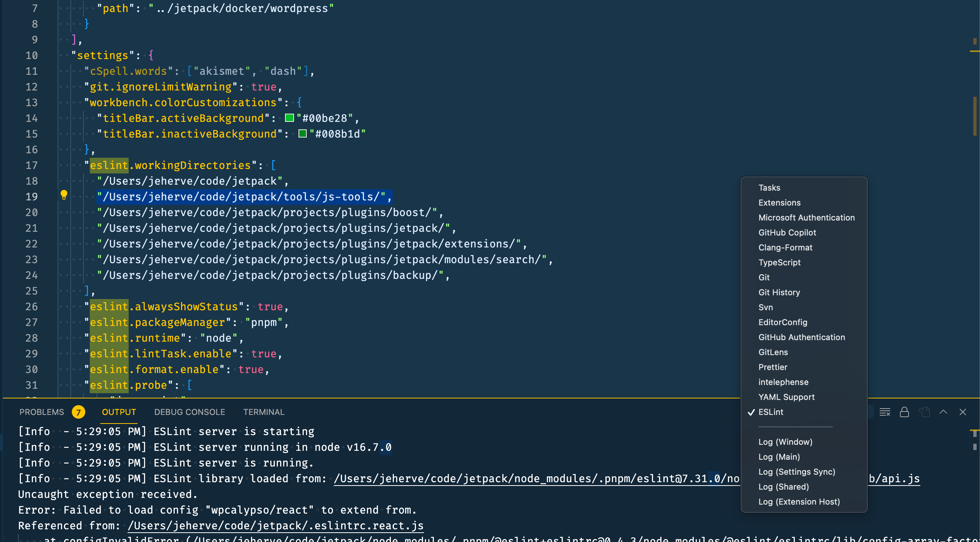Click the Problems count badge showing 7
The image size is (980, 542).
[79, 412]
